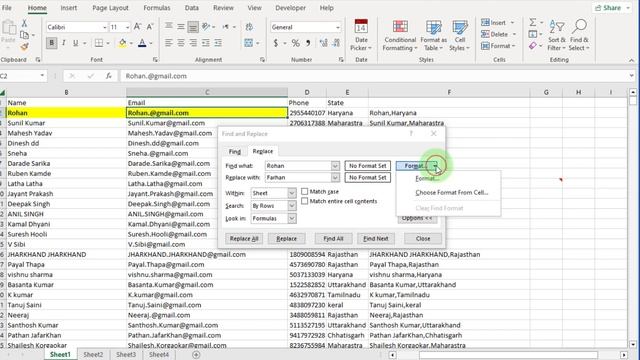Click Find All button
Screen dimensions: 640x360
click(x=333, y=238)
